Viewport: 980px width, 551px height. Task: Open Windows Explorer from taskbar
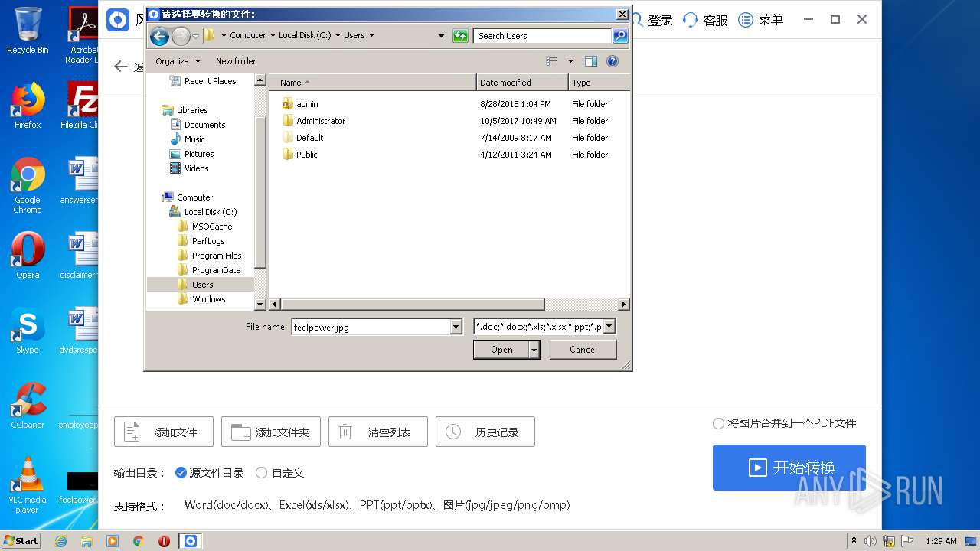(87, 541)
